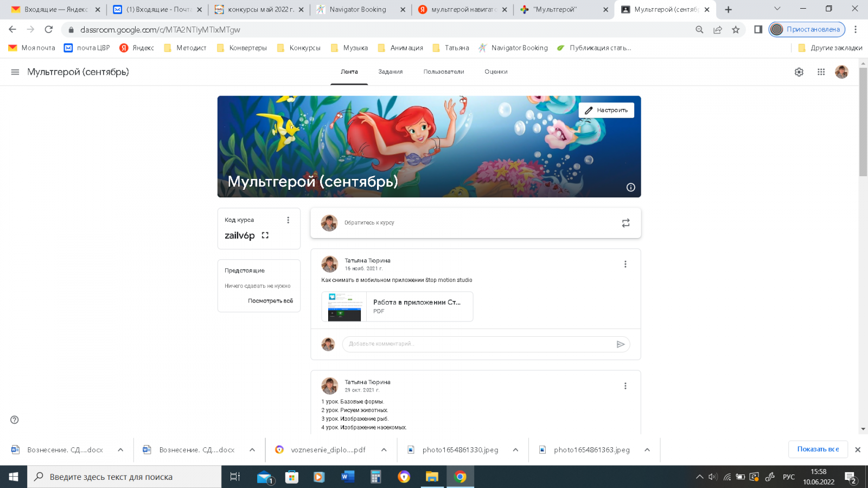Open the Google apps grid
Viewport: 868px width, 488px height.
[x=821, y=72]
